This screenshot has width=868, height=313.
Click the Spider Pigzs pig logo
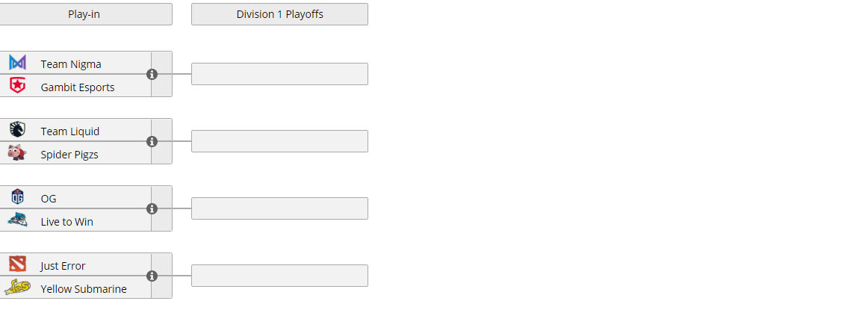17,153
